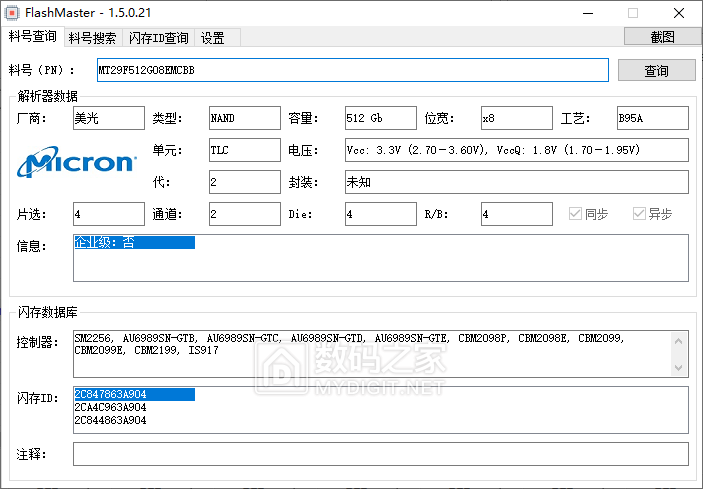
Task: Click the 工艺 field showing B95A
Action: [x=652, y=118]
